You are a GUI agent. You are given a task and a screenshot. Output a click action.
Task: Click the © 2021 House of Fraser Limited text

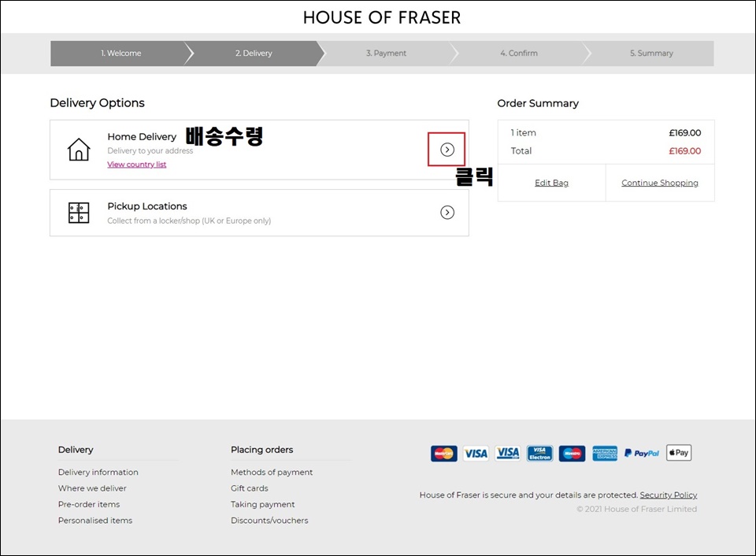coord(637,509)
